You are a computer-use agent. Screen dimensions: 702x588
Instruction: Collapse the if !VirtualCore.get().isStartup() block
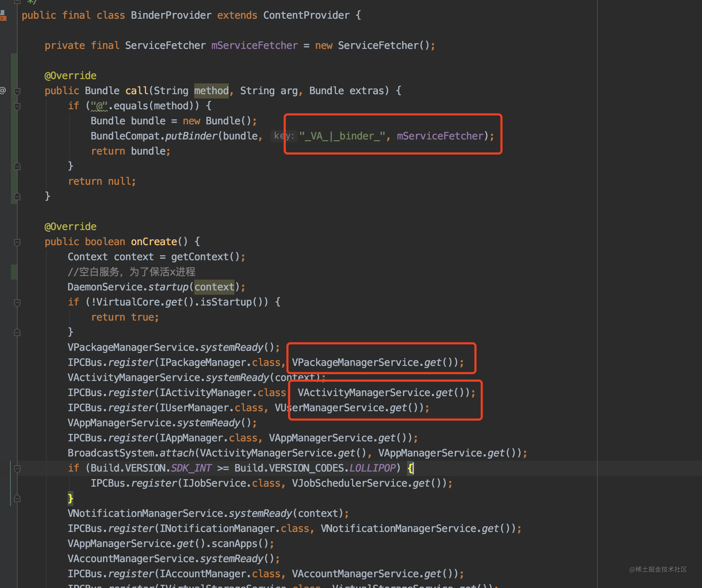17,303
